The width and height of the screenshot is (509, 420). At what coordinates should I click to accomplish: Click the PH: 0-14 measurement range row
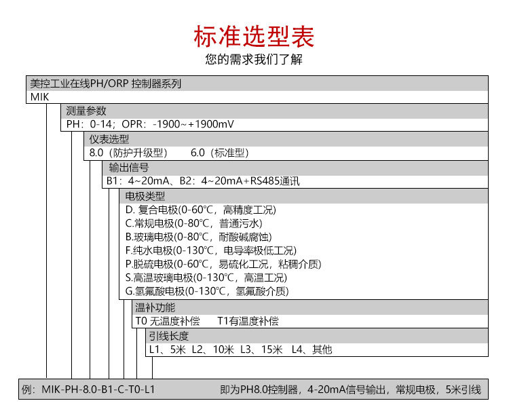pyautogui.click(x=150, y=124)
